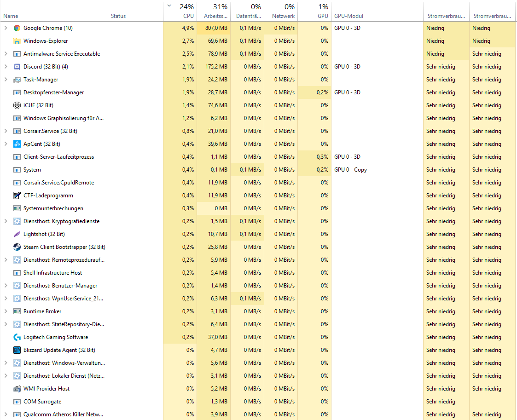Sort by Arbeitsspeicher column header
The height and width of the screenshot is (420, 517).
pyautogui.click(x=215, y=16)
